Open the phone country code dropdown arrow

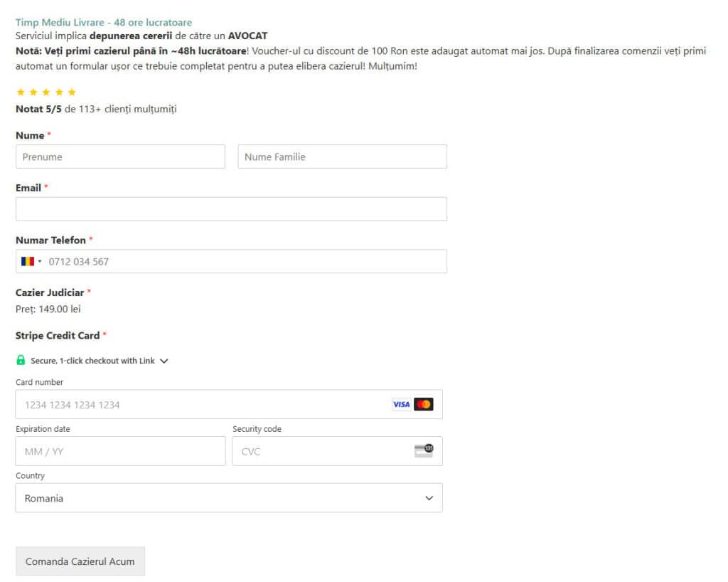click(40, 261)
